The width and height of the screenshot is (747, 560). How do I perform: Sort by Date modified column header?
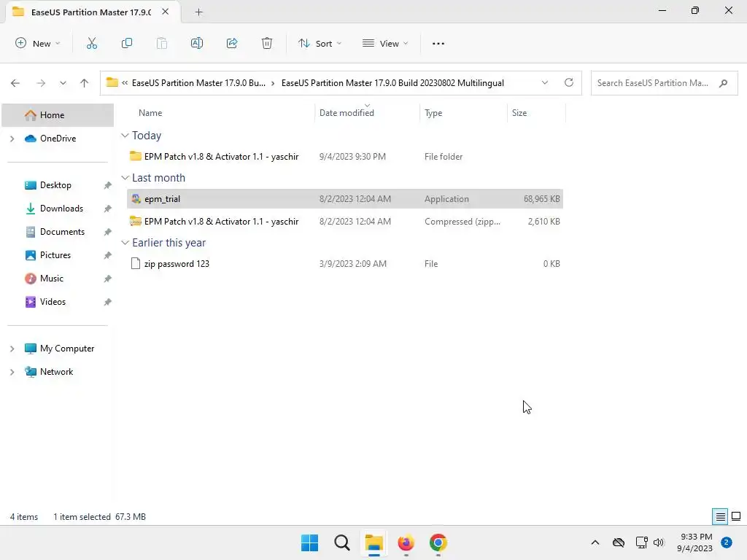[x=347, y=113]
